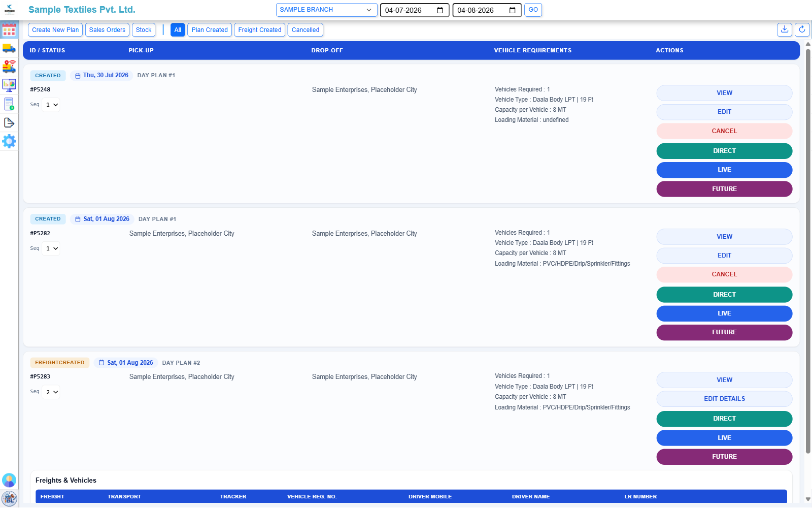Click DIRECT for plan #P5283
Viewport: 812px width, 508px height.
click(x=724, y=419)
